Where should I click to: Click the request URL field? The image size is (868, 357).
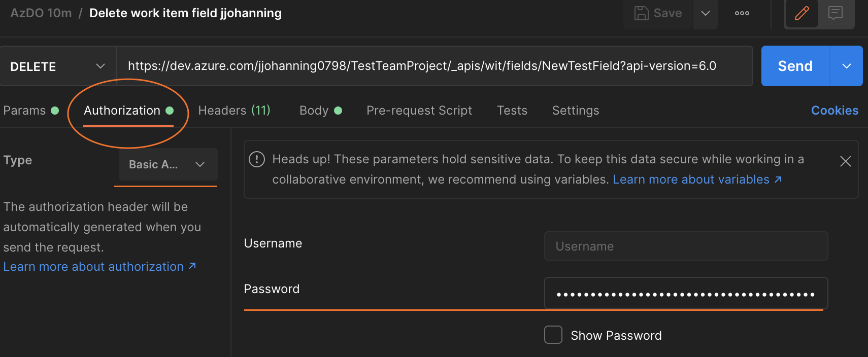click(x=434, y=66)
